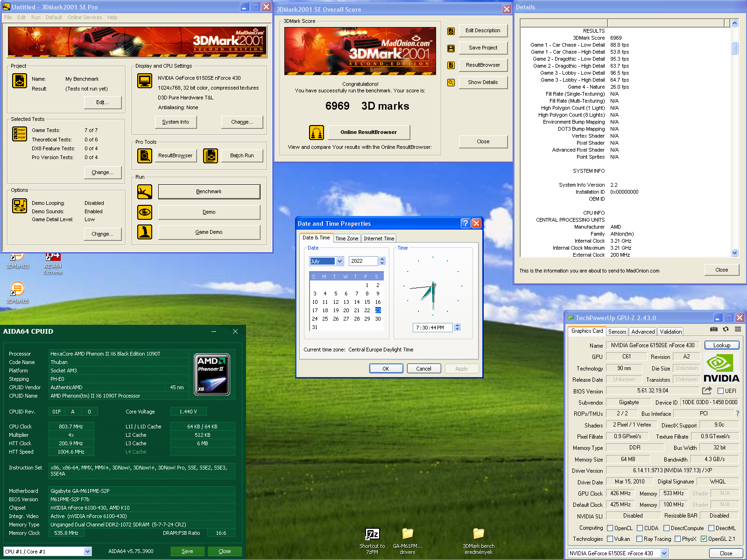Click the GPU-Z refresh icon

[726, 329]
